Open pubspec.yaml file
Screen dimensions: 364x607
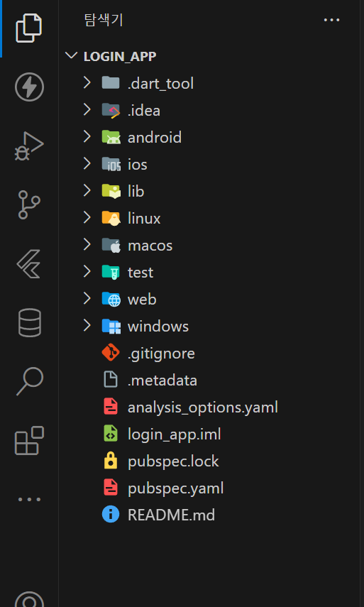pyautogui.click(x=176, y=488)
